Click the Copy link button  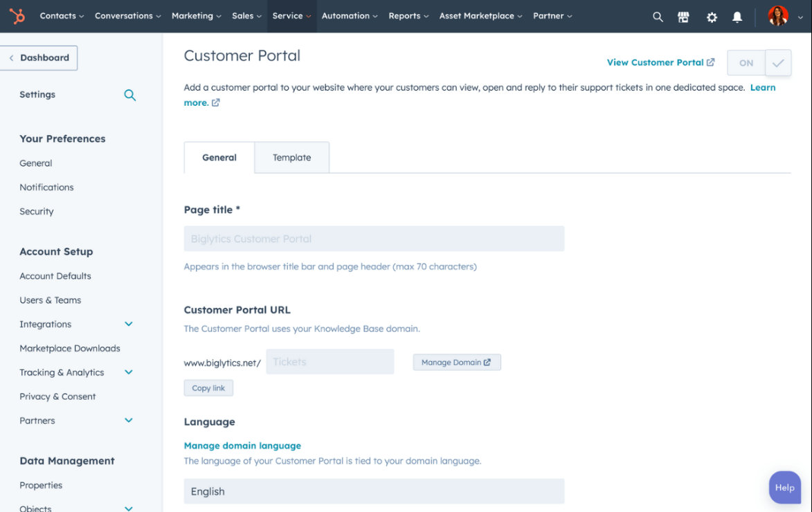click(x=208, y=387)
